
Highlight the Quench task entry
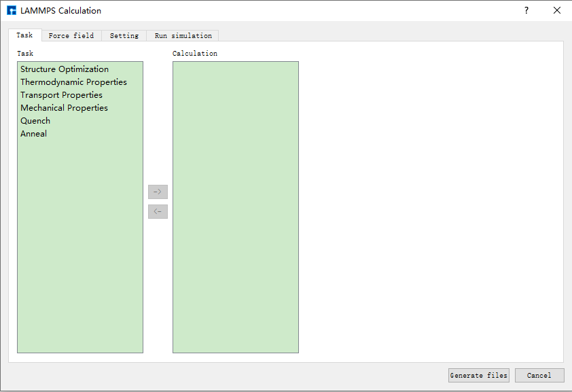(35, 121)
